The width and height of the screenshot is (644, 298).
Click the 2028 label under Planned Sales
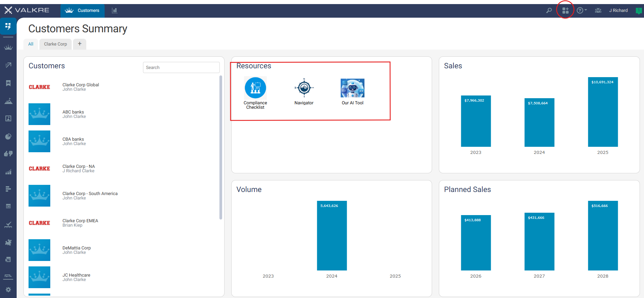pyautogui.click(x=603, y=276)
